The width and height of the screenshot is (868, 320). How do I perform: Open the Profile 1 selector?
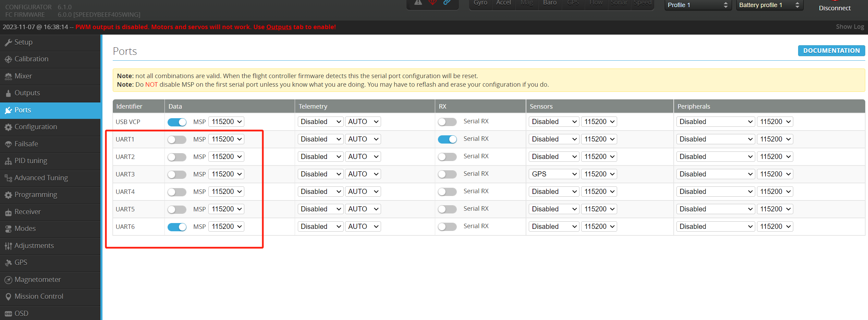[x=697, y=5]
